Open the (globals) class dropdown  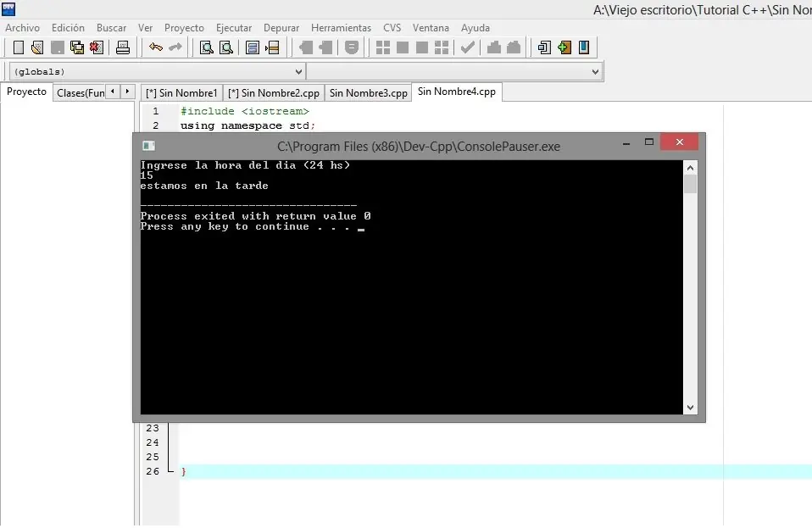point(157,71)
